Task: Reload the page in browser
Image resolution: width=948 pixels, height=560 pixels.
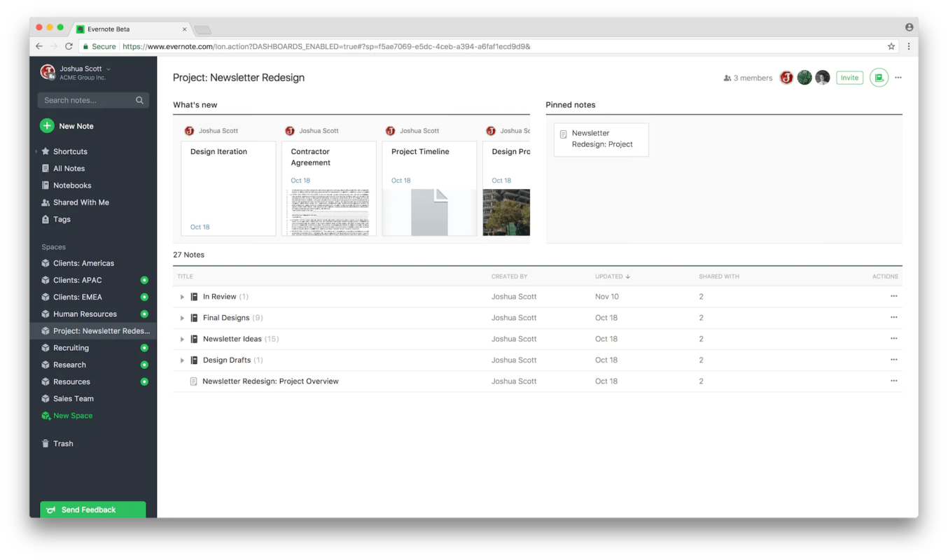Action: pyautogui.click(x=69, y=46)
